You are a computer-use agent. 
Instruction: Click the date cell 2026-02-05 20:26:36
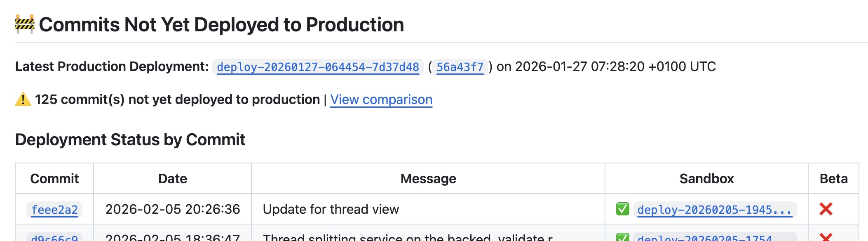tap(173, 209)
